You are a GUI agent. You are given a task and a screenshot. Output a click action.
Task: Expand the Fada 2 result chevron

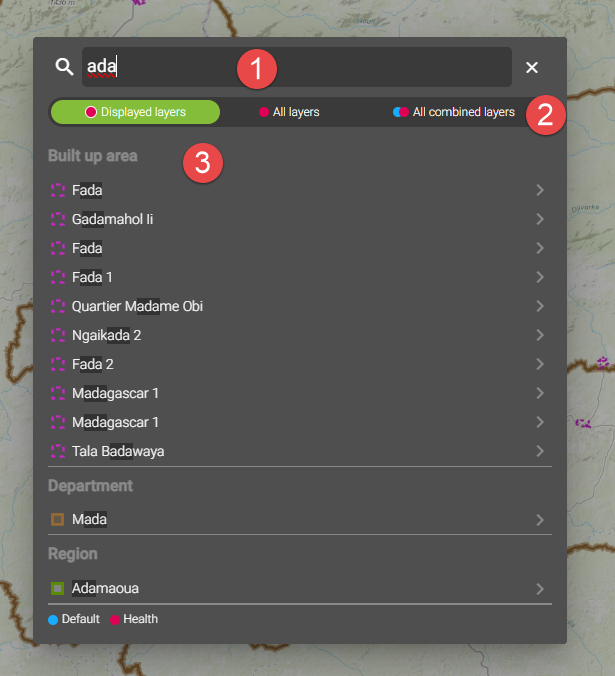(x=540, y=364)
